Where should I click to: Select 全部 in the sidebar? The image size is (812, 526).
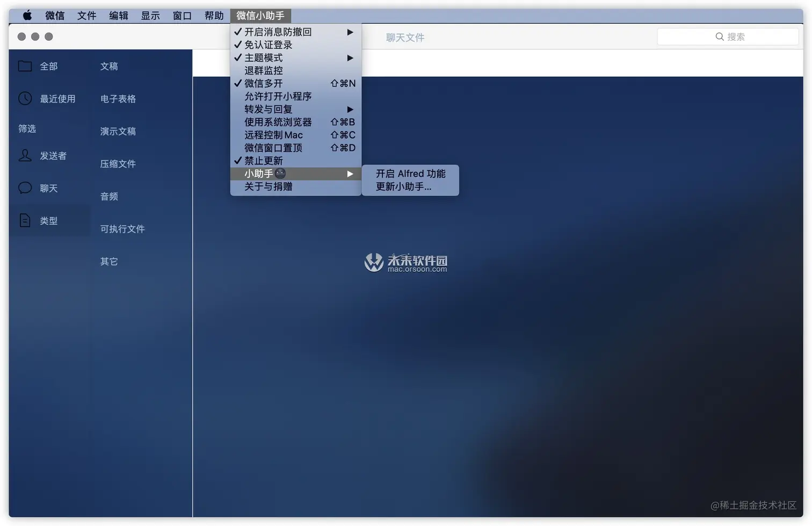click(x=50, y=66)
